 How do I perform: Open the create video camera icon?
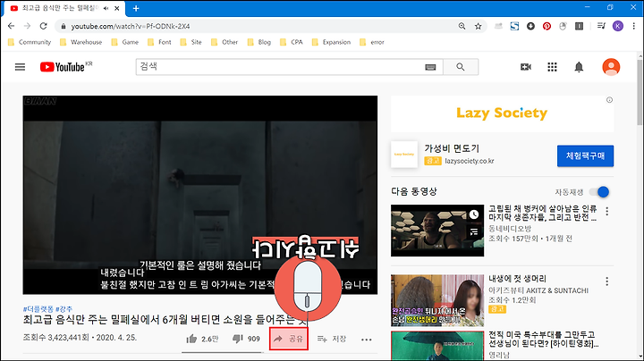[x=526, y=67]
